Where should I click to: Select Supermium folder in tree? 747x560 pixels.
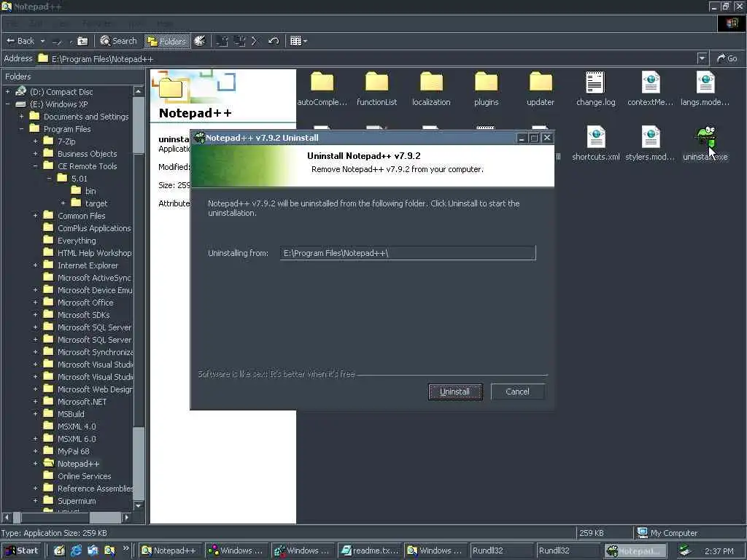(x=76, y=500)
